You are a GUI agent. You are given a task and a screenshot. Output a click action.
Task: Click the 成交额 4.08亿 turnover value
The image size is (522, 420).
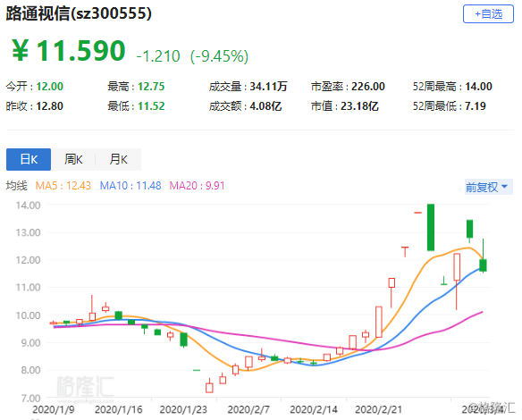pyautogui.click(x=245, y=106)
